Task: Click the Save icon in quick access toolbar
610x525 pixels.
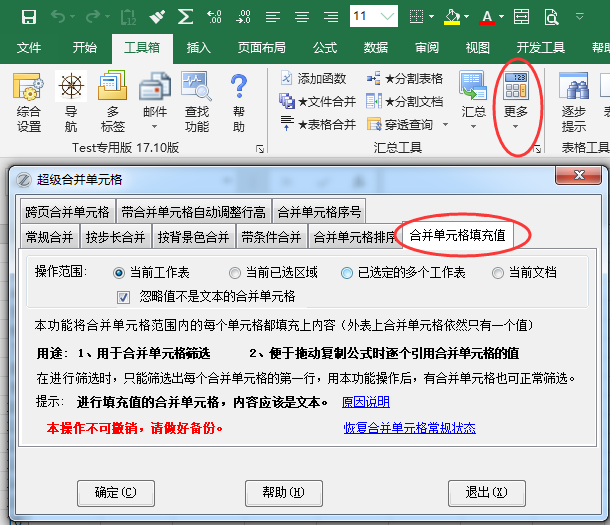Action: (29, 16)
